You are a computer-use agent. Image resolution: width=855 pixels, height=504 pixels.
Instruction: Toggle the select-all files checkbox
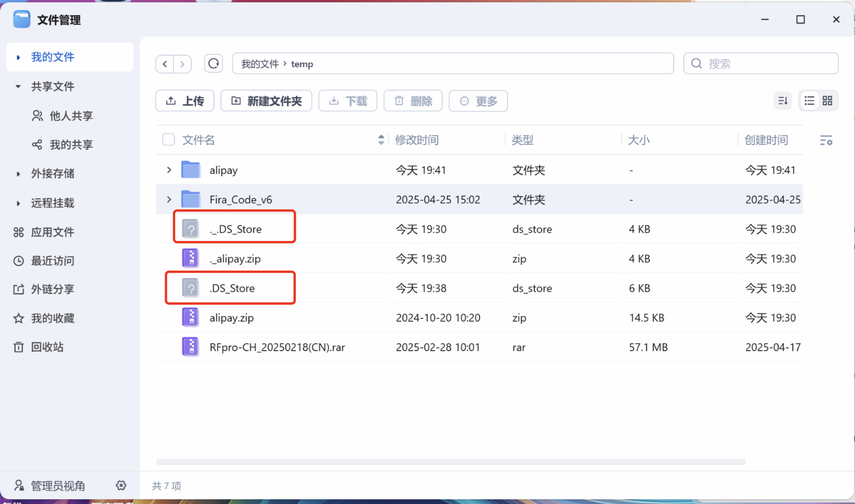click(x=168, y=139)
